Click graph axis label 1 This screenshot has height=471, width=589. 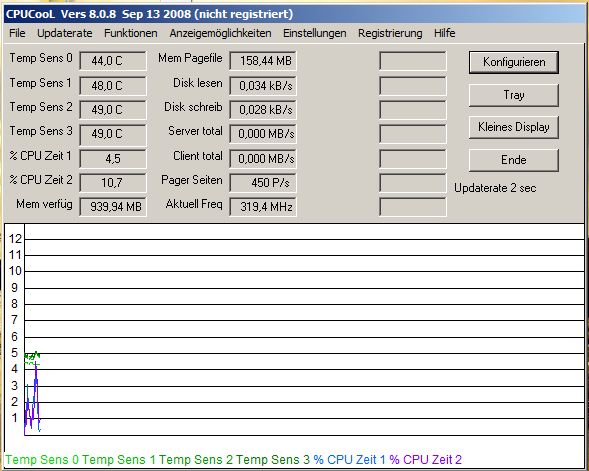(x=14, y=417)
